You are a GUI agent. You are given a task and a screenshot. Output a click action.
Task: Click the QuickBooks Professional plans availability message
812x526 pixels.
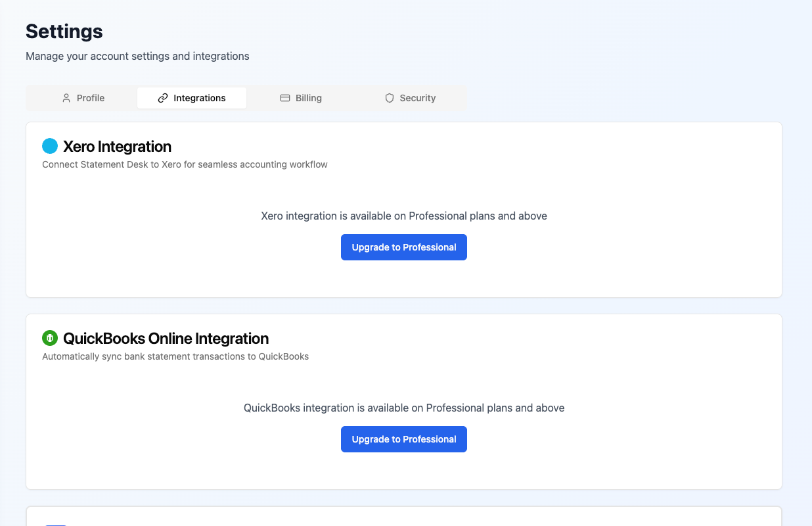pos(404,408)
